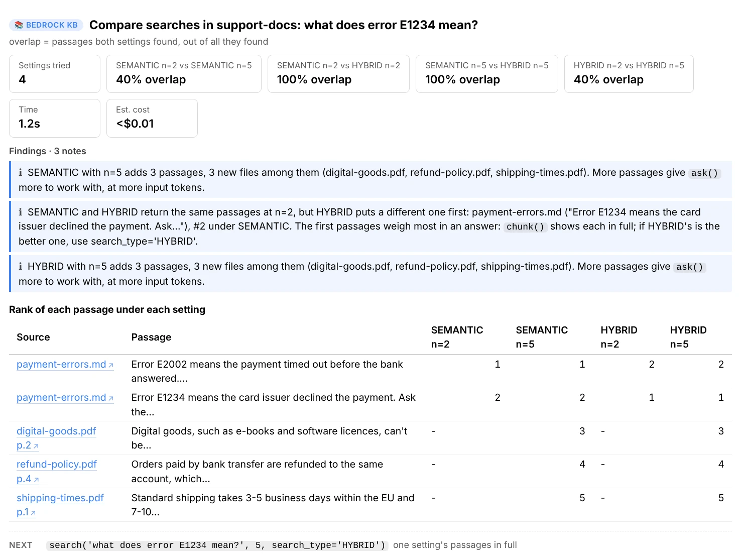This screenshot has width=741, height=560.
Task: Open second payment-errors.md external link arrow
Action: pos(111,398)
